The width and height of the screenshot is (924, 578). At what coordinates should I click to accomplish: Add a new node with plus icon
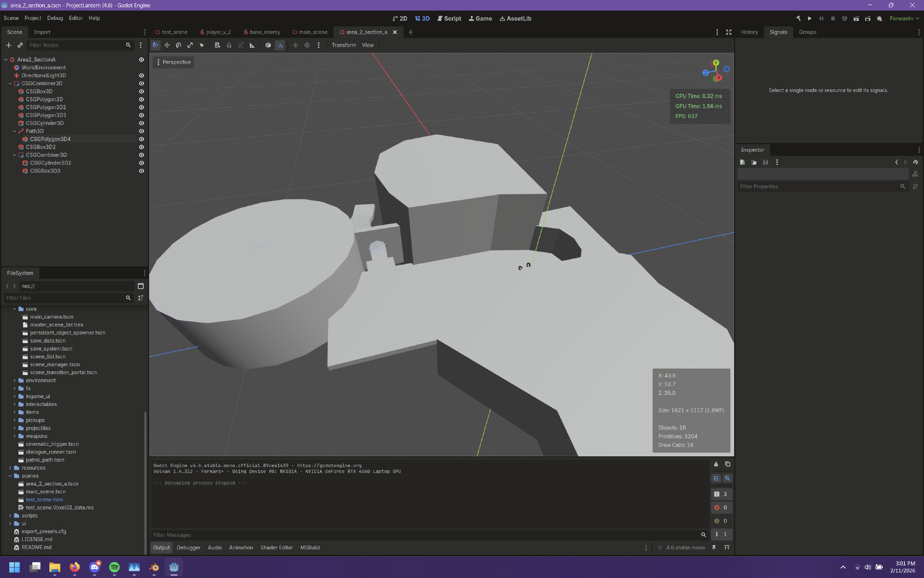pos(8,45)
